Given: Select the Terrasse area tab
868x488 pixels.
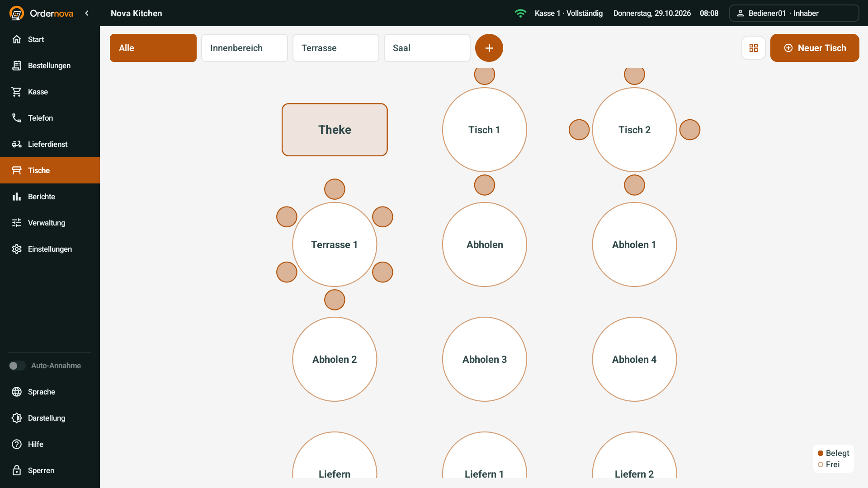Looking at the screenshot, I should (x=335, y=48).
